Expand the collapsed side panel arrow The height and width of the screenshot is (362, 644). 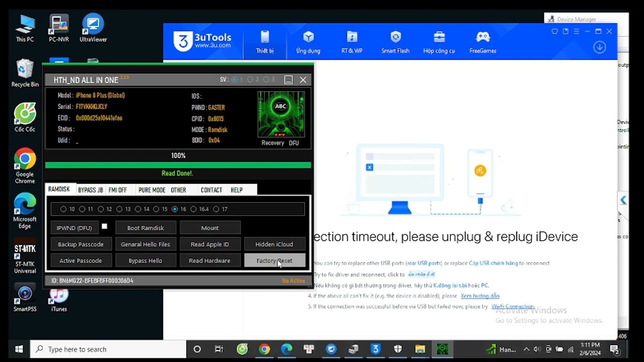[623, 200]
